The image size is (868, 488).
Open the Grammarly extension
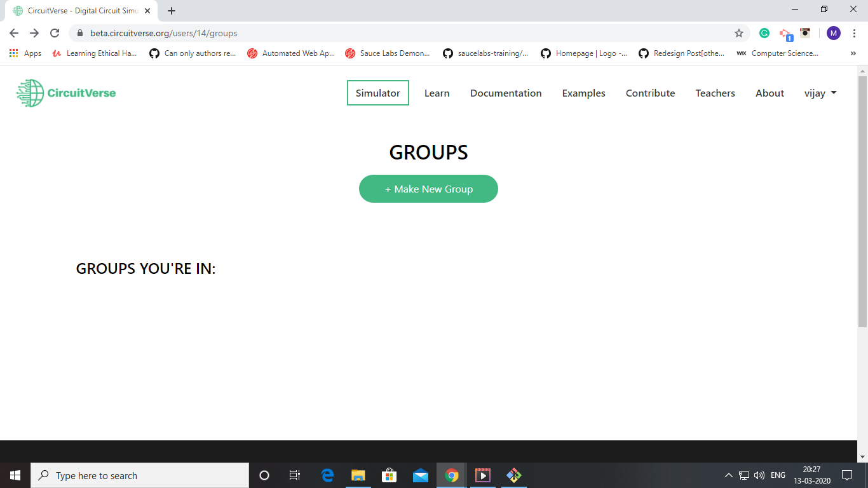[764, 33]
